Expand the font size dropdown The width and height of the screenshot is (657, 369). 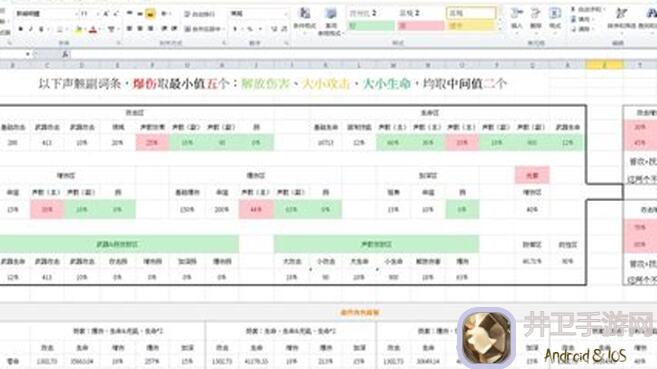97,14
